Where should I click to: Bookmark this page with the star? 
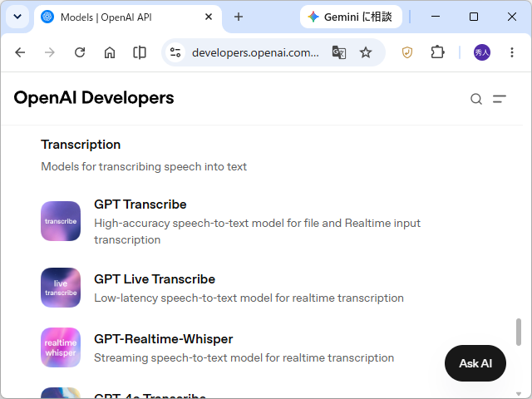click(x=366, y=52)
